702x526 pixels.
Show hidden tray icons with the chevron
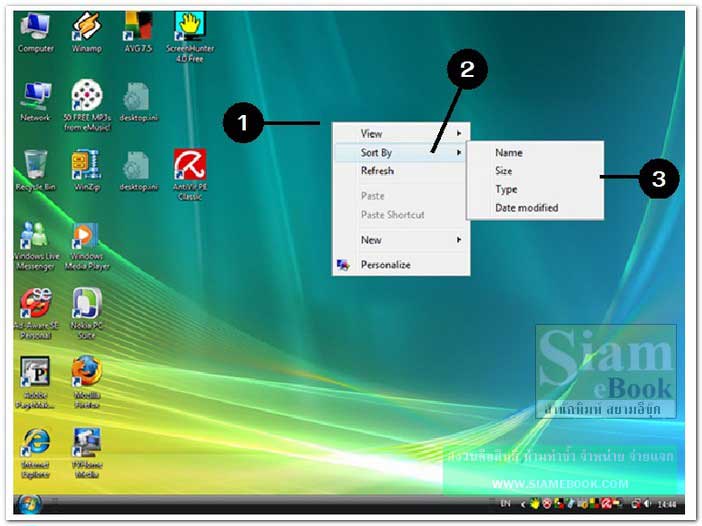(523, 505)
